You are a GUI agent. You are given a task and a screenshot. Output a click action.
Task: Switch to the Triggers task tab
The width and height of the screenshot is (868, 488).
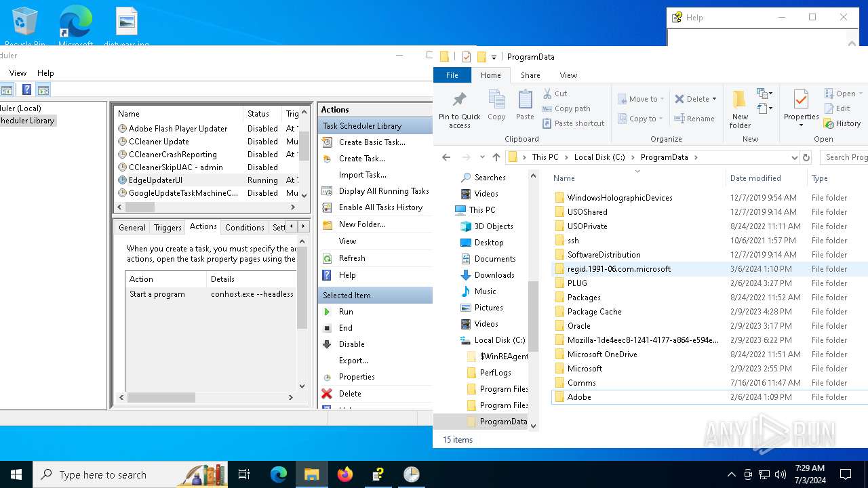(x=167, y=228)
